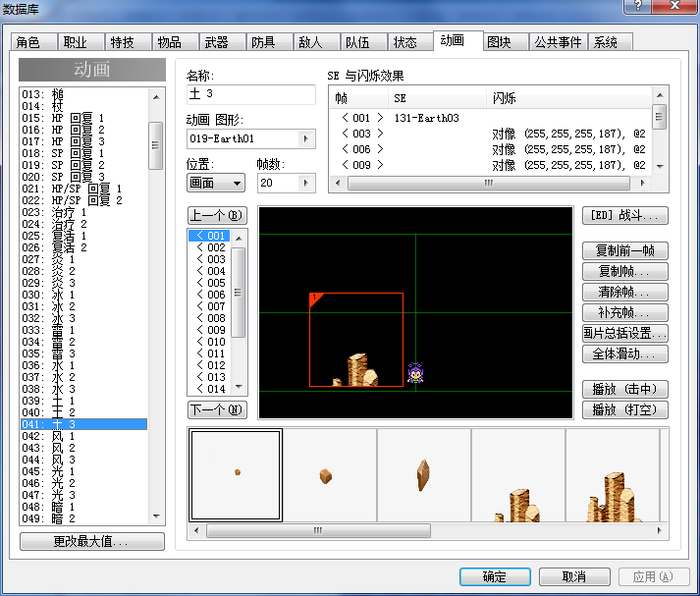Open the 图块 tab
The image size is (700, 596).
click(506, 42)
